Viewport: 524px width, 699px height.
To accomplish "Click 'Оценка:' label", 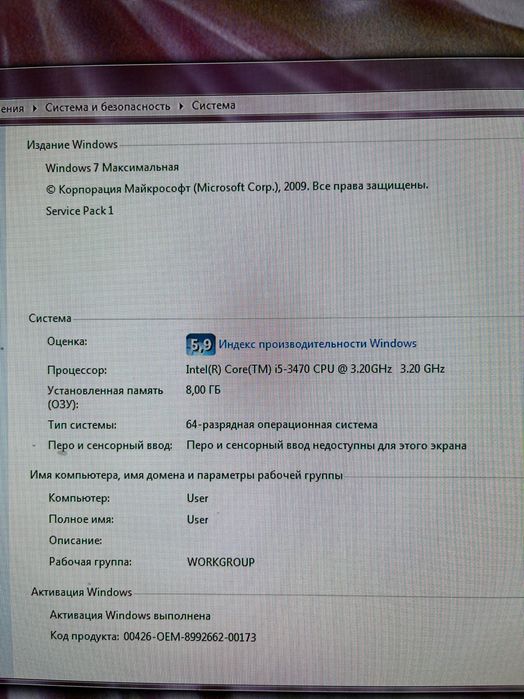I will pos(67,341).
